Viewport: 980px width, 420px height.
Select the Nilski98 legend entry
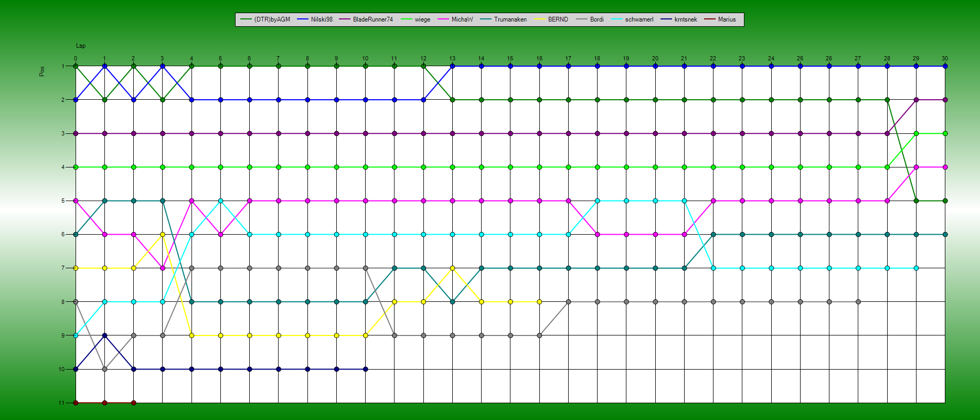tap(315, 19)
